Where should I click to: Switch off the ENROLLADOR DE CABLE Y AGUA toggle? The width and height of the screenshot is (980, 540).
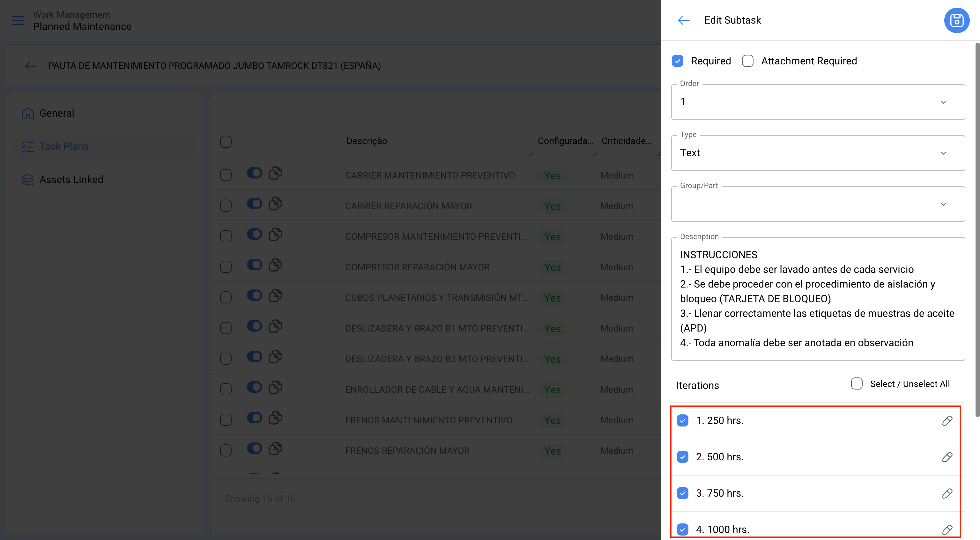254,387
